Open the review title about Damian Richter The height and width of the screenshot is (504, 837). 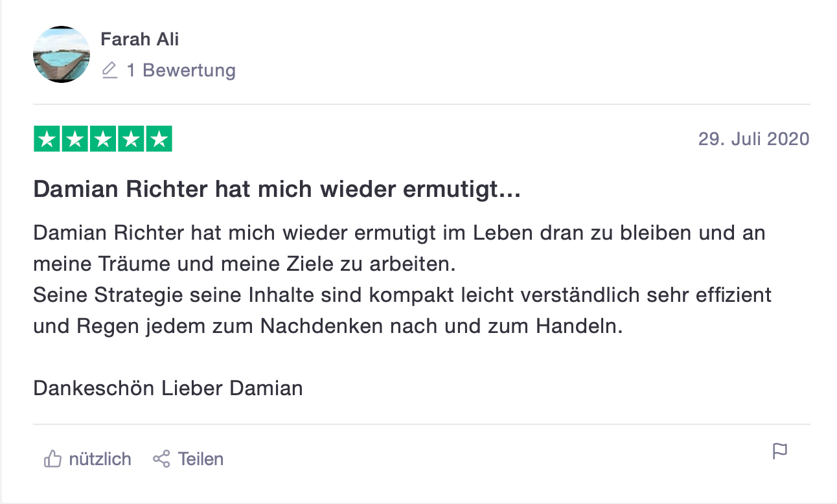coord(277,190)
